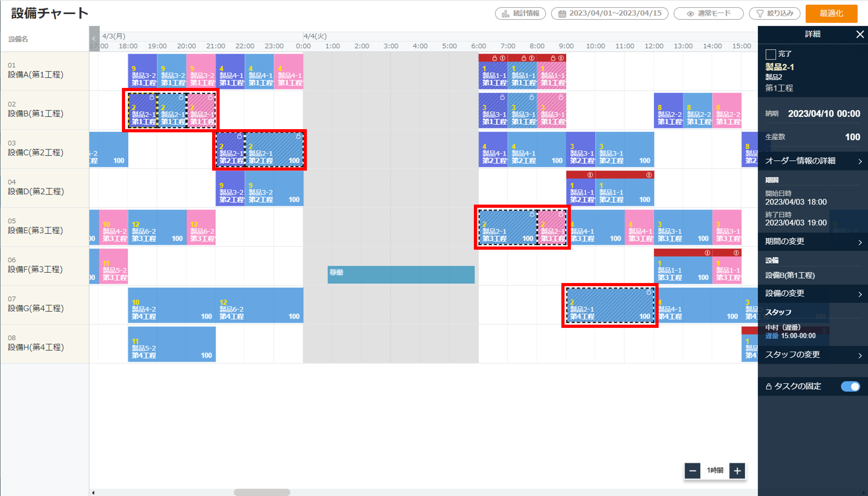This screenshot has width=868, height=496.
Task: Click lock icon on pink 製品3-1 第1工程 task
Action: point(561,97)
